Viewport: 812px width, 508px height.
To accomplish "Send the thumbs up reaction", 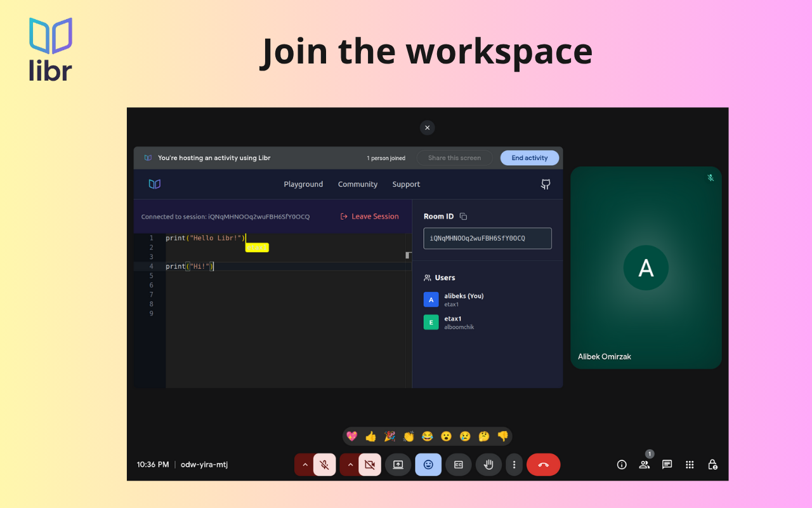I will click(371, 436).
